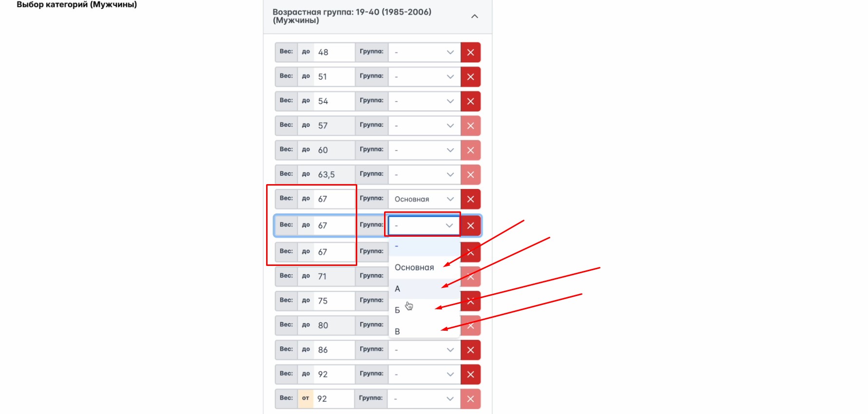Choose 'Основная' in the open dropdown list

coord(414,267)
